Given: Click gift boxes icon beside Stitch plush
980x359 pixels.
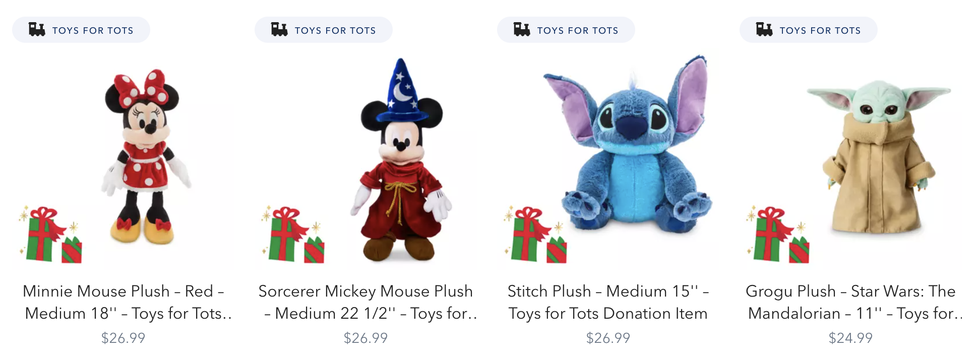Looking at the screenshot, I should pos(535,235).
